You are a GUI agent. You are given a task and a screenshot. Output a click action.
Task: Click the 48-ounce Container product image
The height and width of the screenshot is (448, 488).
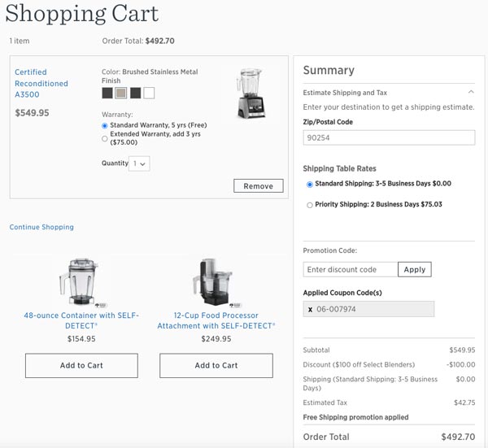(x=81, y=281)
